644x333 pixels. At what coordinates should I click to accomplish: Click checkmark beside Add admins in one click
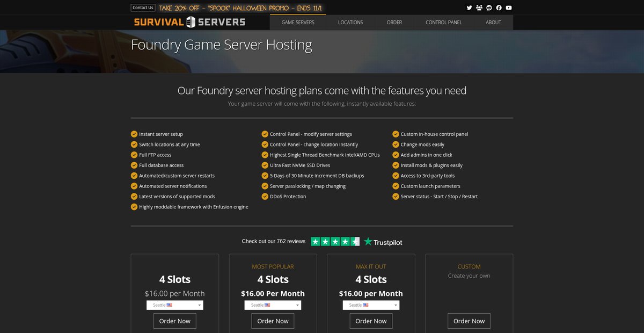click(396, 155)
